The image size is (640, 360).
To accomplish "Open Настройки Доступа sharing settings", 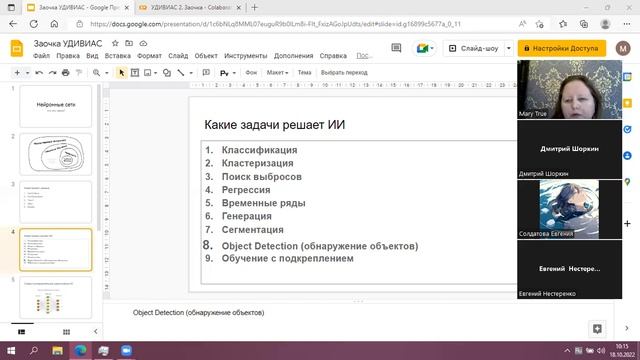I will click(562, 48).
